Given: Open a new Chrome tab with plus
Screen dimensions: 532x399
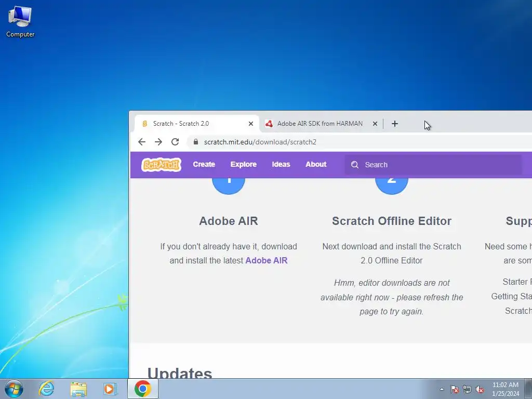Looking at the screenshot, I should (x=395, y=124).
